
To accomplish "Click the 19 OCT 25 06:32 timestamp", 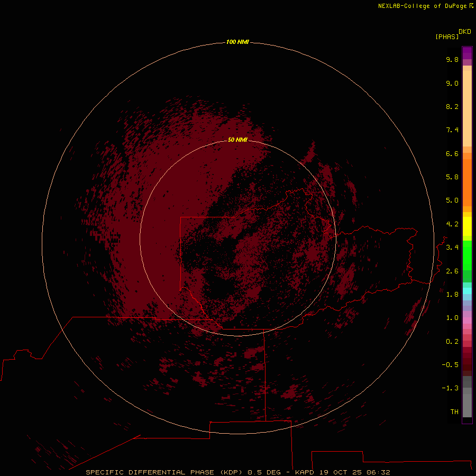I will coord(354,472).
